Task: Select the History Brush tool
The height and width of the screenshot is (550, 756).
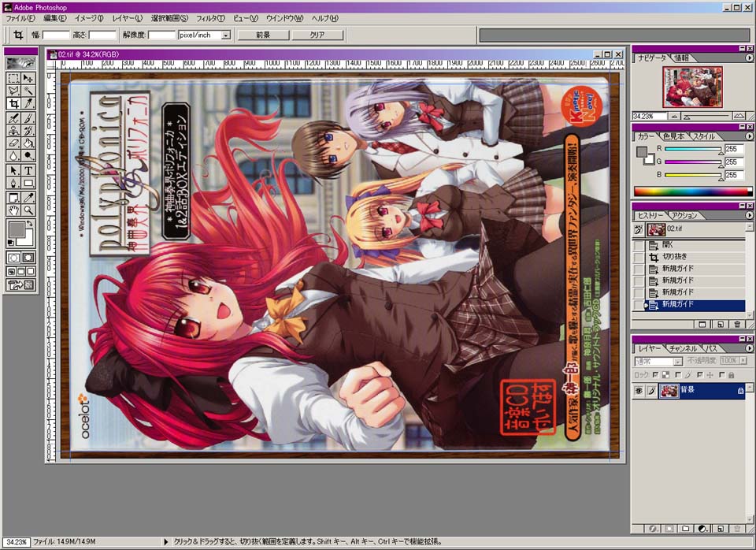Action: [x=28, y=131]
